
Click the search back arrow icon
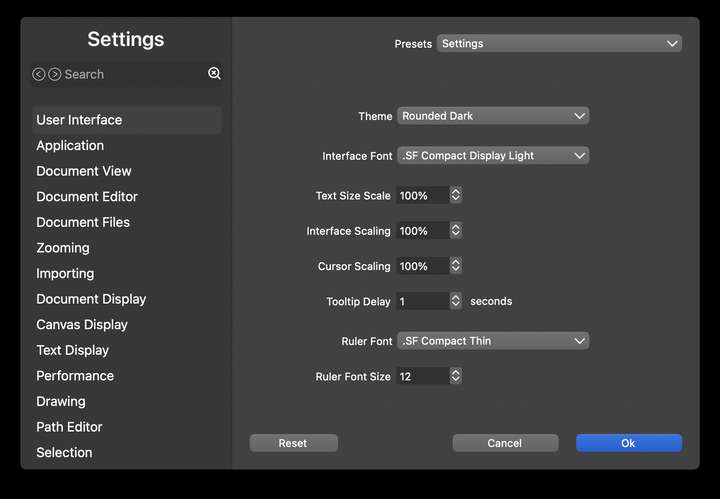39,74
